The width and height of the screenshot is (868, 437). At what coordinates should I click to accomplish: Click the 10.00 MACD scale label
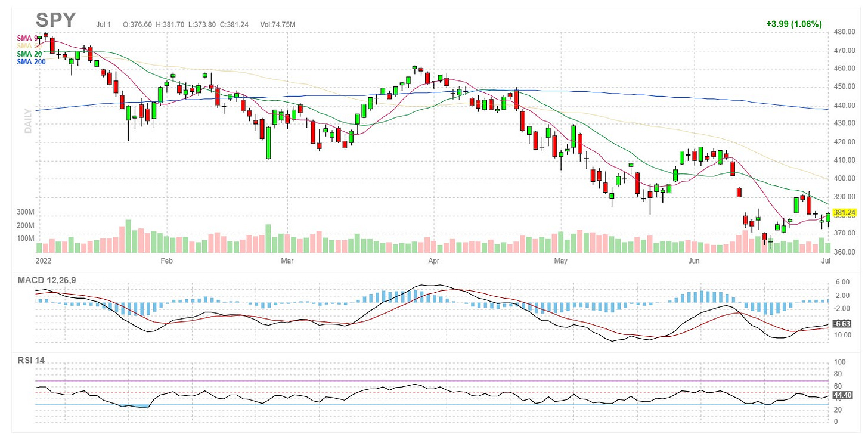click(843, 335)
